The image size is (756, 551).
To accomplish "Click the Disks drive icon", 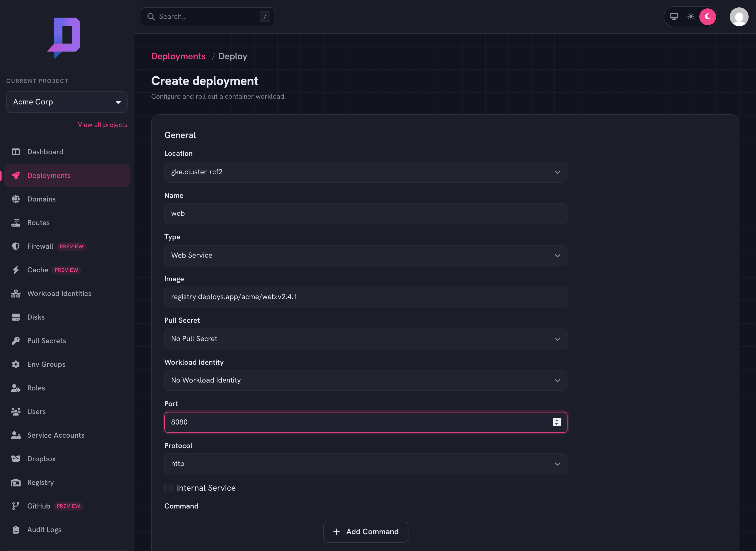I will pos(16,317).
